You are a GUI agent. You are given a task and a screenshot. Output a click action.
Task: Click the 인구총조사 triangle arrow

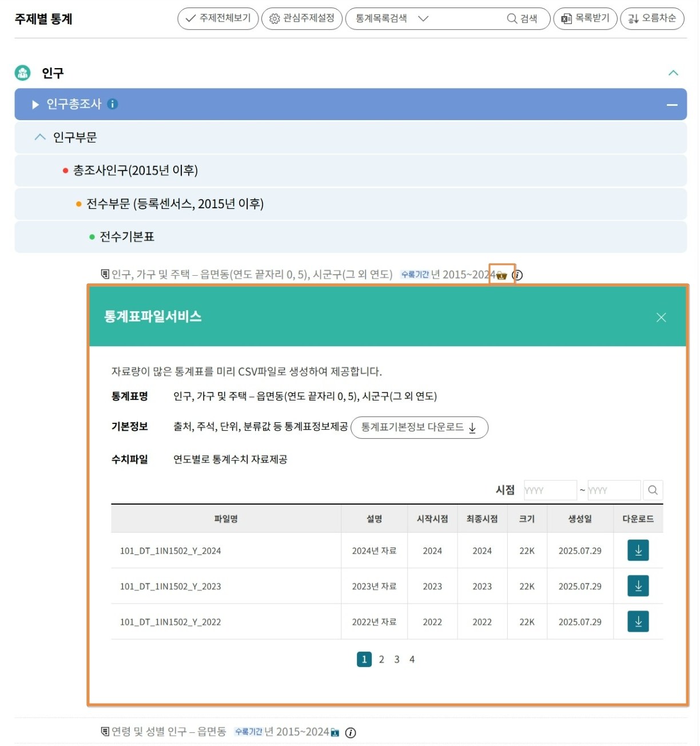35,104
